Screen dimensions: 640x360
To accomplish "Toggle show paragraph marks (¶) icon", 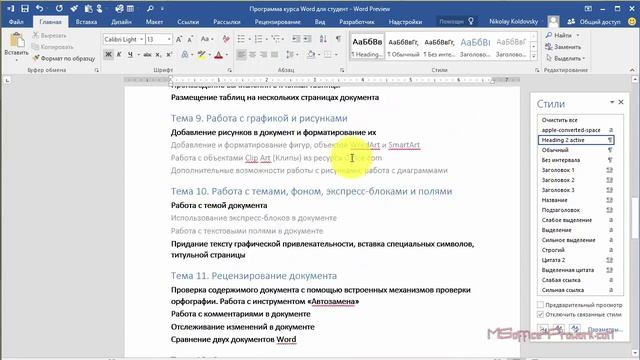I will (x=338, y=39).
